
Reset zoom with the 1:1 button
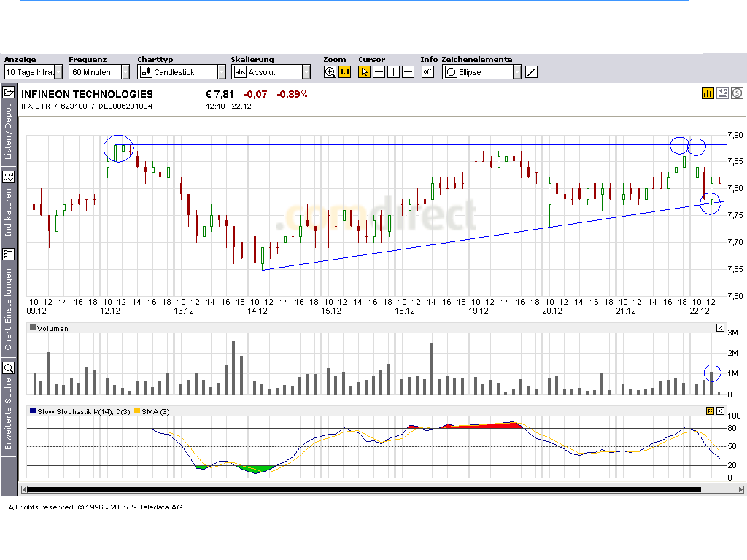344,72
